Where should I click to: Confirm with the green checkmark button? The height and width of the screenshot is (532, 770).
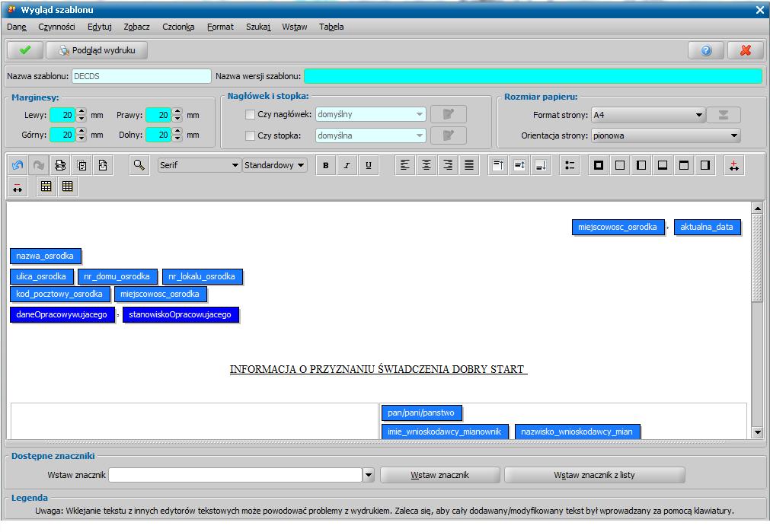pos(25,50)
